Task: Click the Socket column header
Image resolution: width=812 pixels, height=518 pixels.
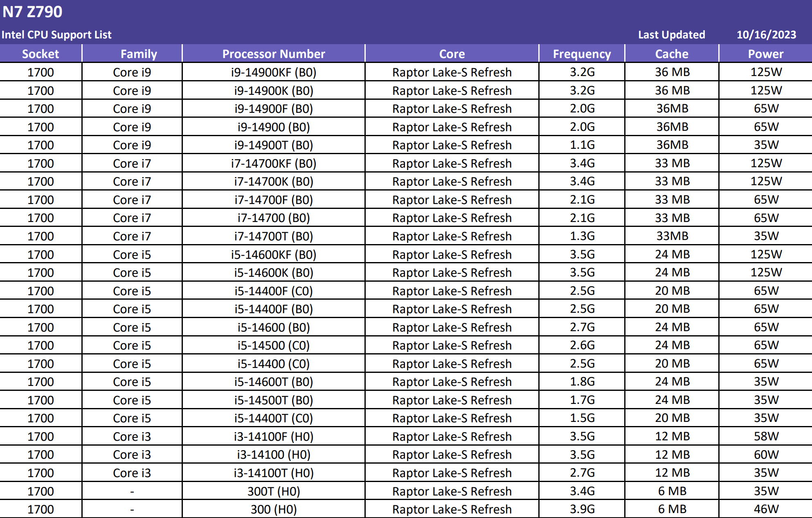Action: coord(40,54)
